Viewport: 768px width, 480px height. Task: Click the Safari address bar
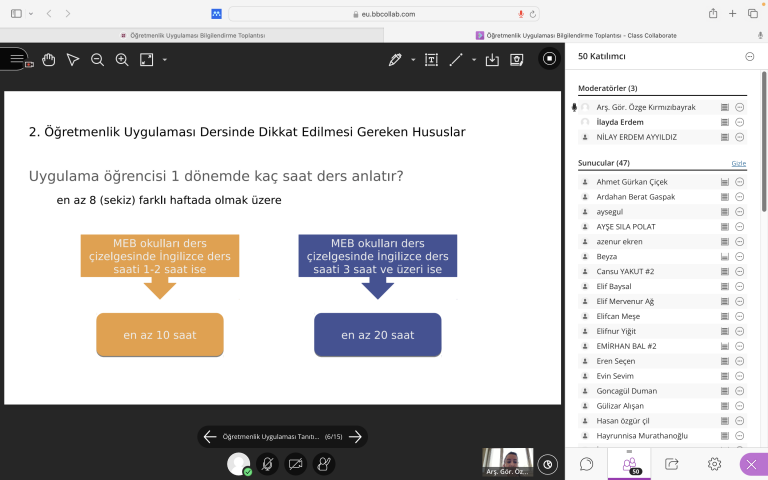pyautogui.click(x=384, y=14)
